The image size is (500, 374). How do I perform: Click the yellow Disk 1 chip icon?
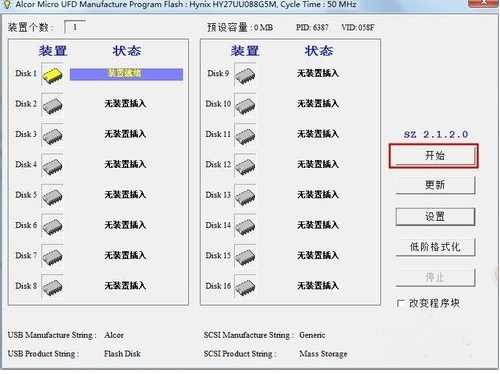(x=52, y=75)
